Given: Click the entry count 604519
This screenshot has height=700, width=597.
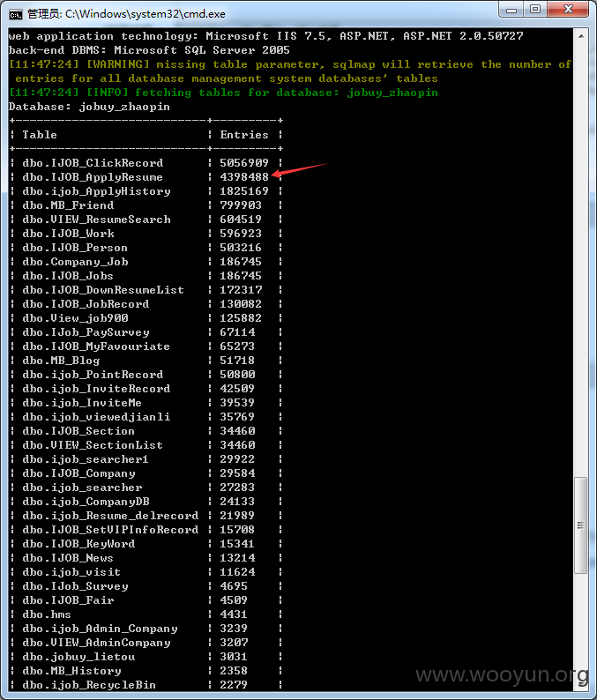Looking at the screenshot, I should point(241,220).
